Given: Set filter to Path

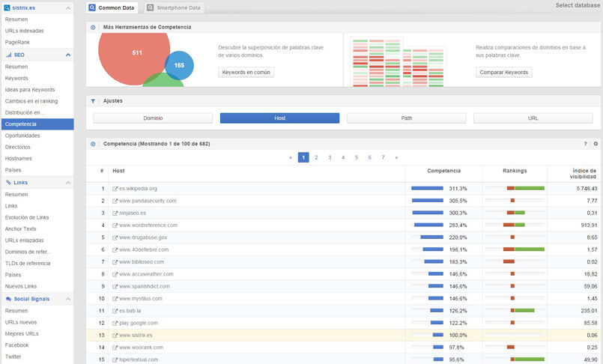Looking at the screenshot, I should pyautogui.click(x=407, y=118).
